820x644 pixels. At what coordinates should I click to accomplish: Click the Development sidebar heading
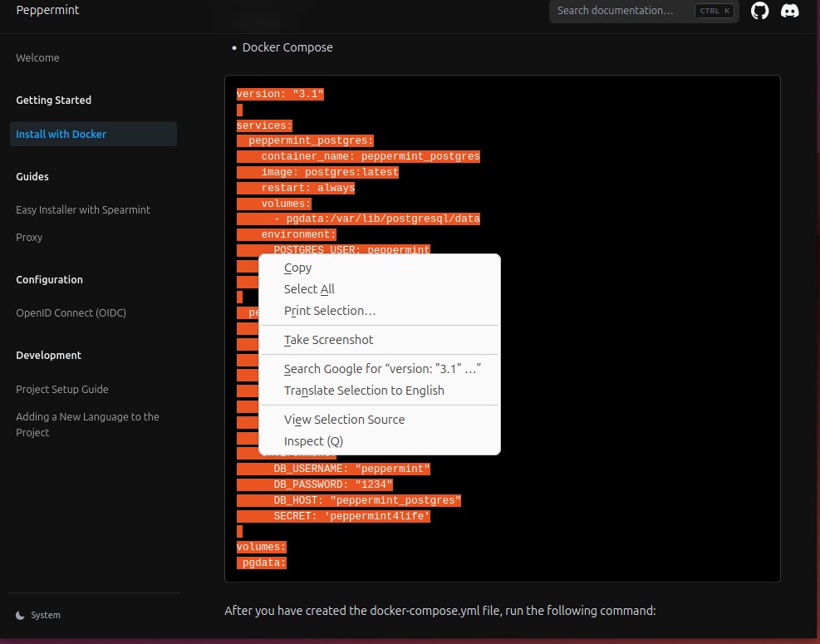tap(49, 355)
